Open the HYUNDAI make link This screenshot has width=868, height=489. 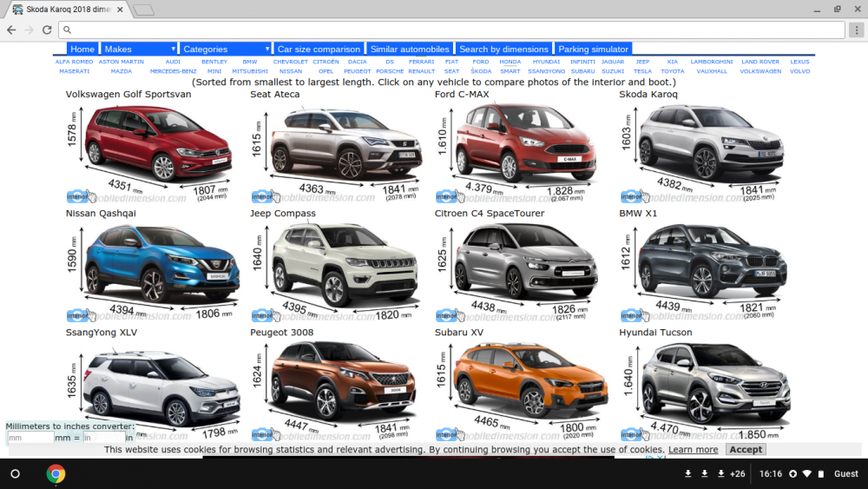click(546, 62)
